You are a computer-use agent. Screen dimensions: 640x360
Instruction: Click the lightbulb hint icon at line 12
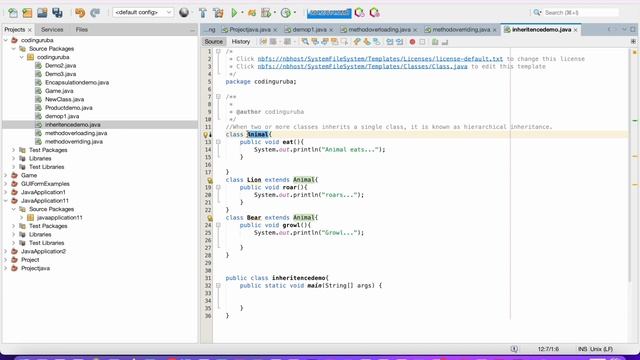pyautogui.click(x=206, y=134)
